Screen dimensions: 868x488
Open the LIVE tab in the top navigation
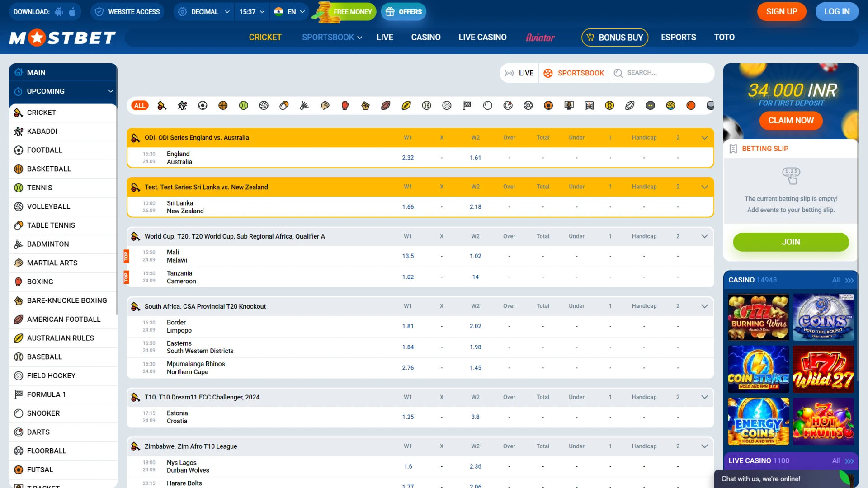point(385,38)
